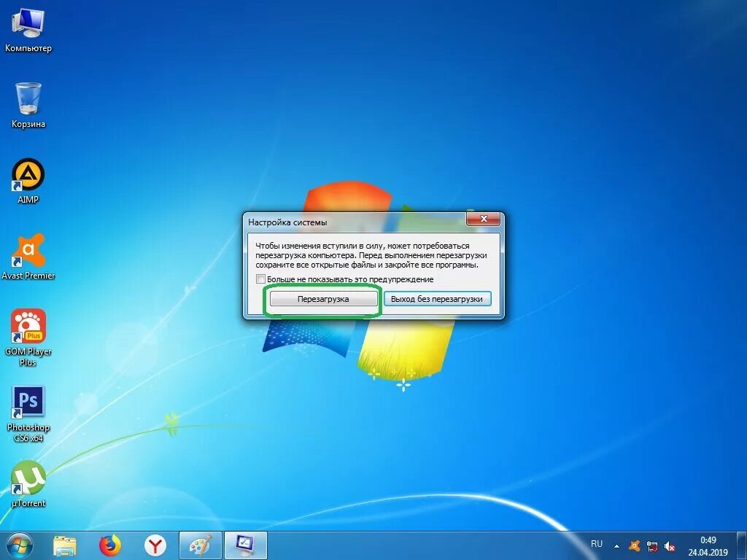Open the network status tray icon
The height and width of the screenshot is (560, 747).
pyautogui.click(x=652, y=546)
